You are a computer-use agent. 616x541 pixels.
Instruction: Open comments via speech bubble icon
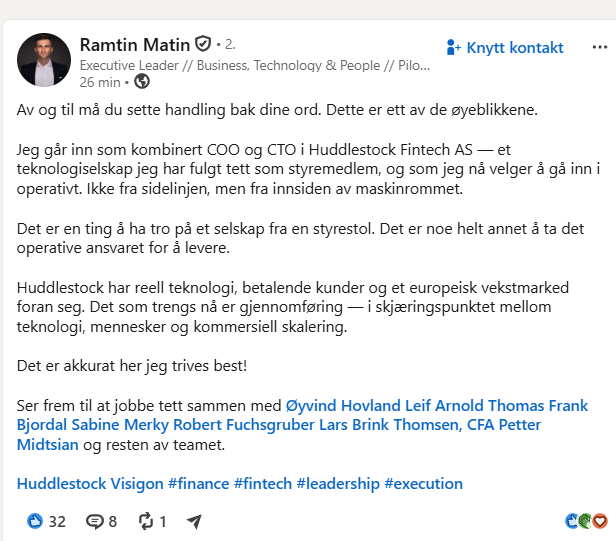[94, 521]
